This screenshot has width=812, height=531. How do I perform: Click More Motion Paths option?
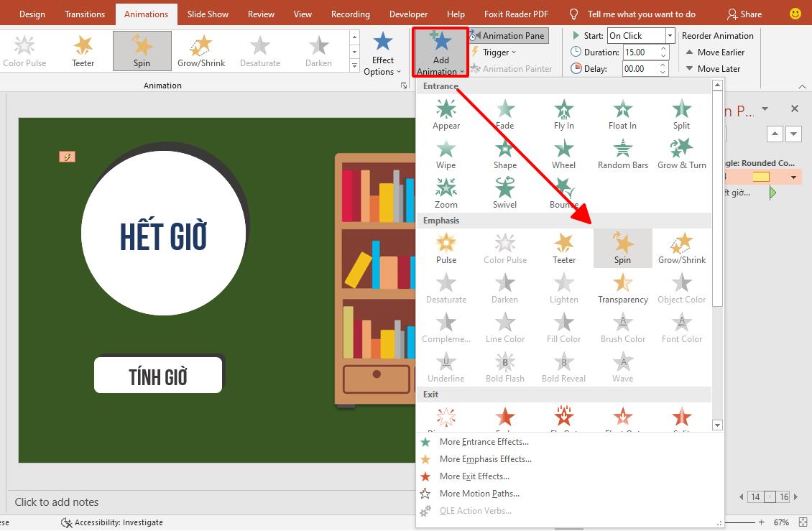(479, 494)
